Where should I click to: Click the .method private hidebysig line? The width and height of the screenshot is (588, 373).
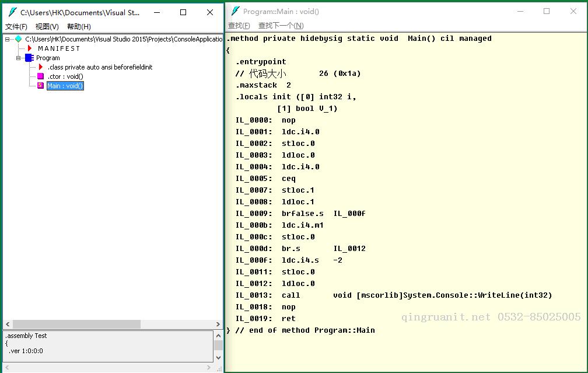click(x=359, y=39)
